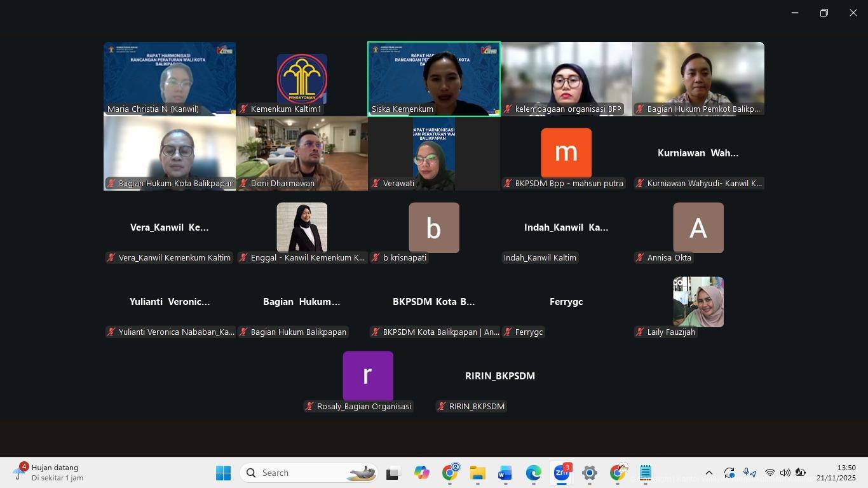Open the clock showing 13:50 and 21/11/2025
The width and height of the screenshot is (868, 488).
point(836,473)
